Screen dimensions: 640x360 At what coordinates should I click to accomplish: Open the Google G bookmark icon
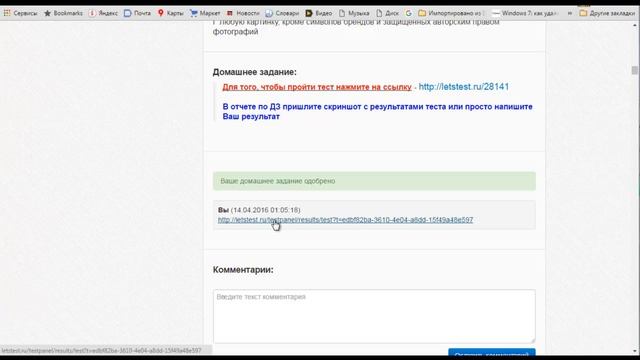tap(408, 13)
